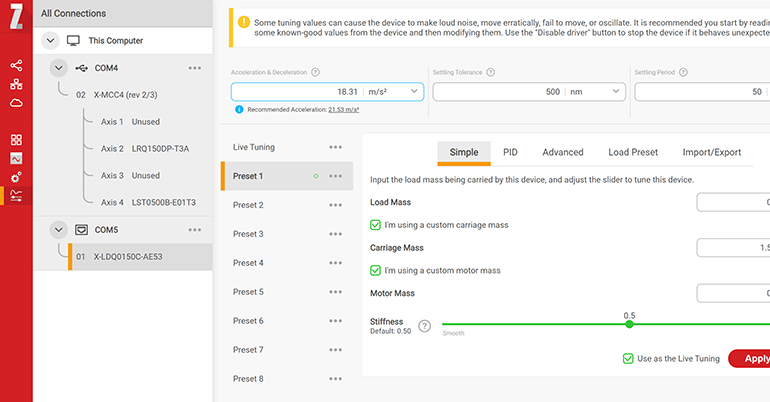770x402 pixels.
Task: Toggle custom carriage mass checkbox
Action: click(376, 225)
